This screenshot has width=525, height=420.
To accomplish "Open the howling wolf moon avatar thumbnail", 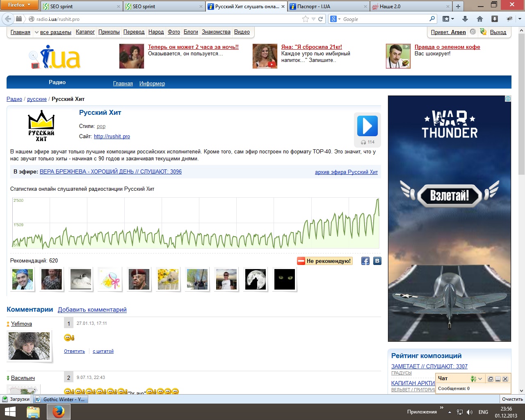I will (x=255, y=279).
